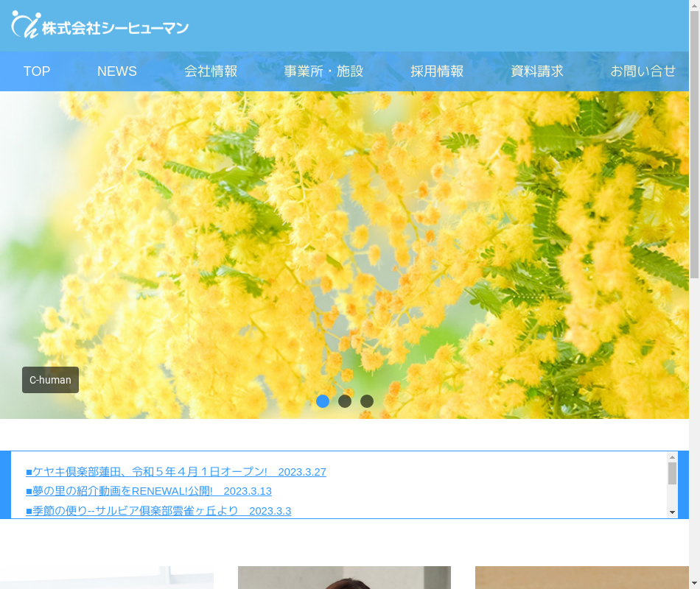Click the news list scrollbar thumb

click(x=672, y=473)
